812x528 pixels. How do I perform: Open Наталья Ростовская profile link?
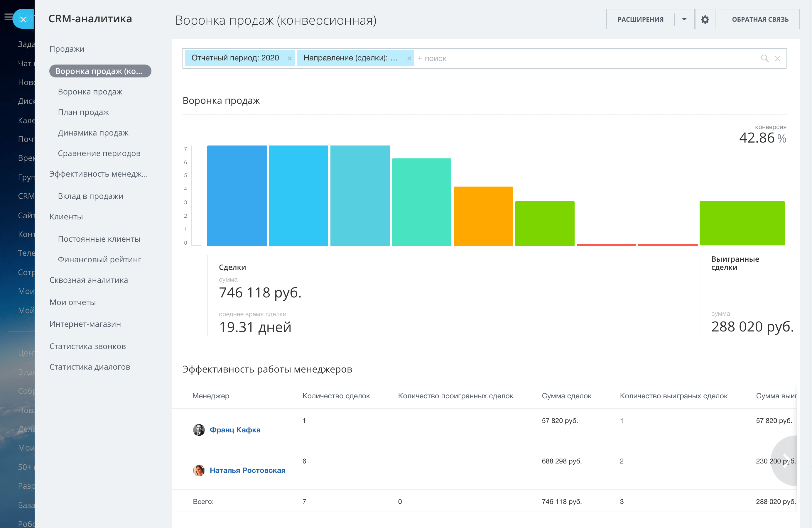(x=247, y=470)
